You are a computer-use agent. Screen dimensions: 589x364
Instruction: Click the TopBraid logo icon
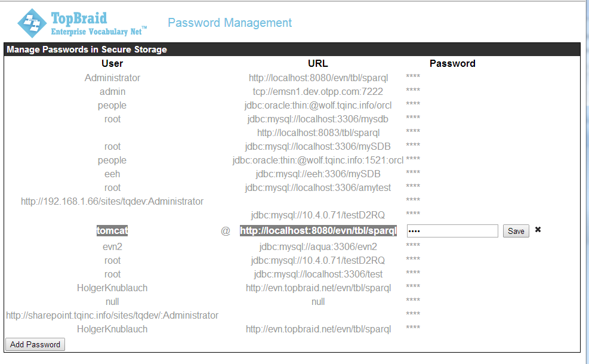32,23
